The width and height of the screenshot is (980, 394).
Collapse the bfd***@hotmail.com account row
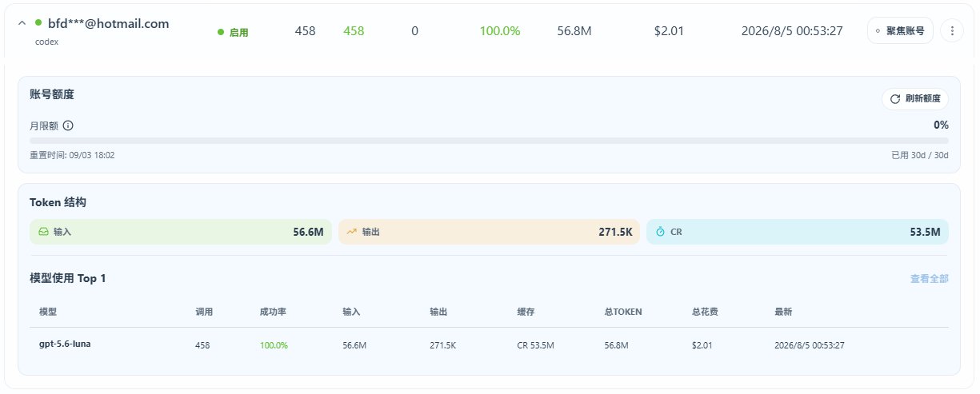coord(22,24)
